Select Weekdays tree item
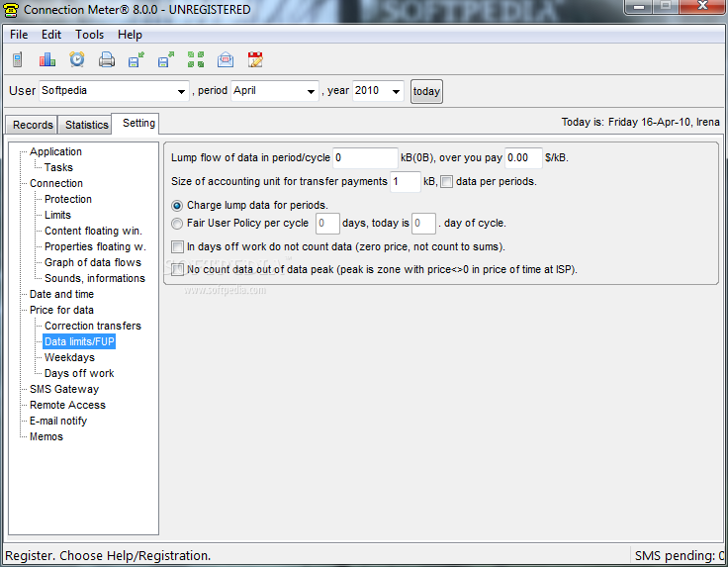The height and width of the screenshot is (567, 728). tap(69, 357)
